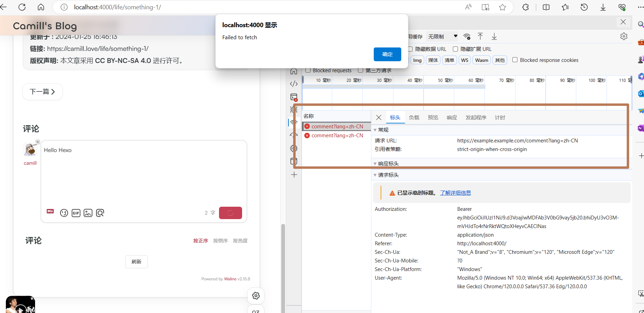
Task: Switch to the 响应 response tab
Action: (452, 118)
